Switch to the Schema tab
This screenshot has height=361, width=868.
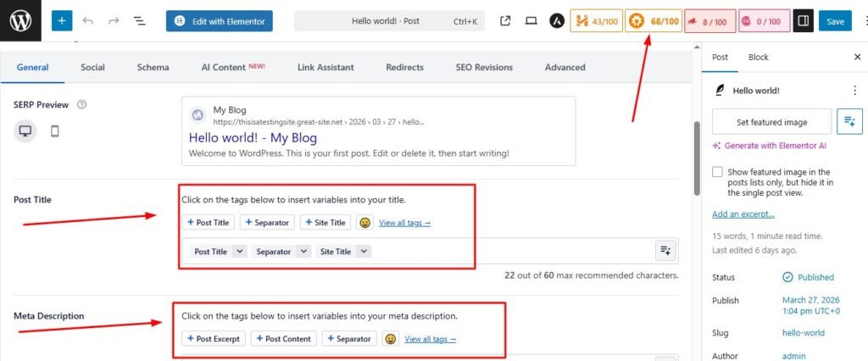[x=153, y=68]
